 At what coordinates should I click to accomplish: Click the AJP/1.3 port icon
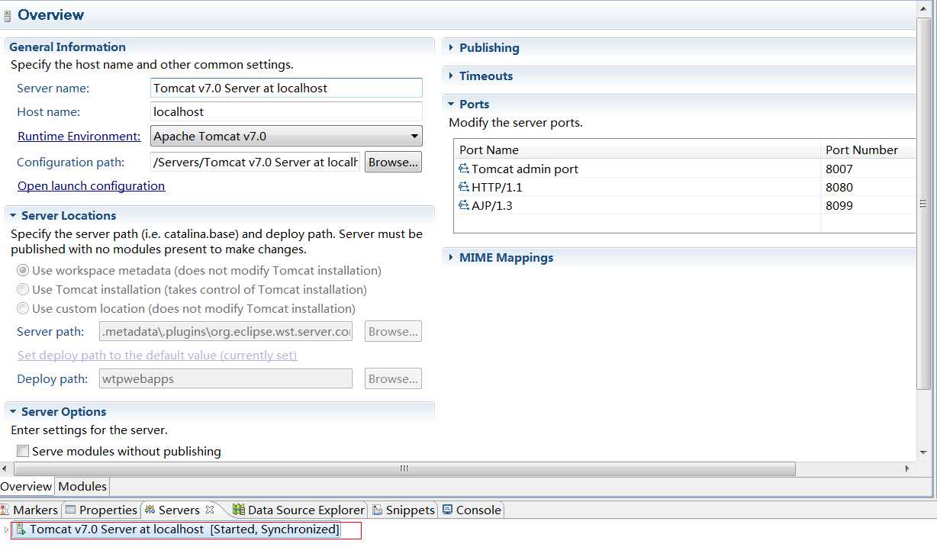pos(464,205)
